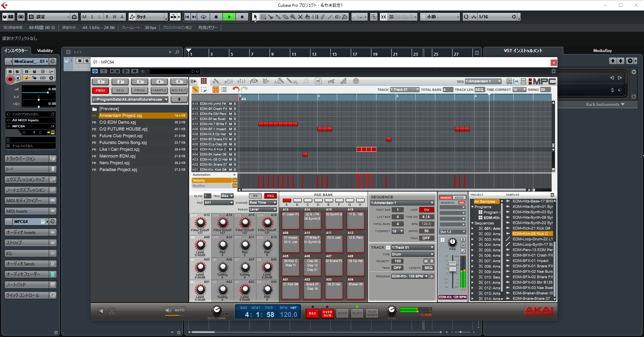Image resolution: width=644 pixels, height=337 pixels.
Task: Open MPC program edit mode icon
Action: click(x=216, y=81)
